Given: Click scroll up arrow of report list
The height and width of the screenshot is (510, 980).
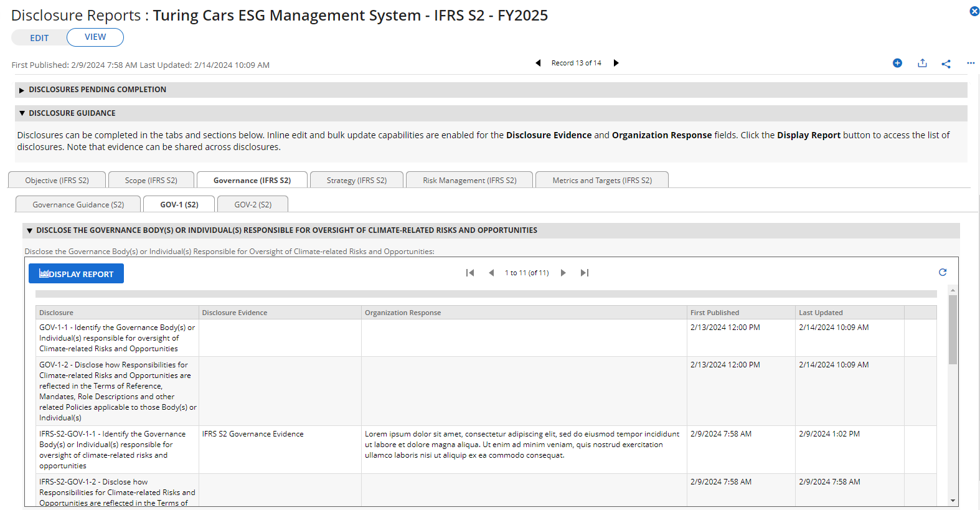Looking at the screenshot, I should pyautogui.click(x=953, y=290).
